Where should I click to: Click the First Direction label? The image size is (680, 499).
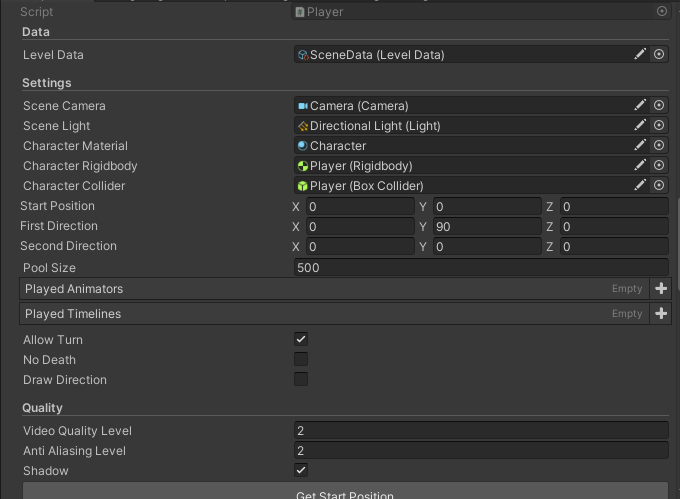(59, 226)
